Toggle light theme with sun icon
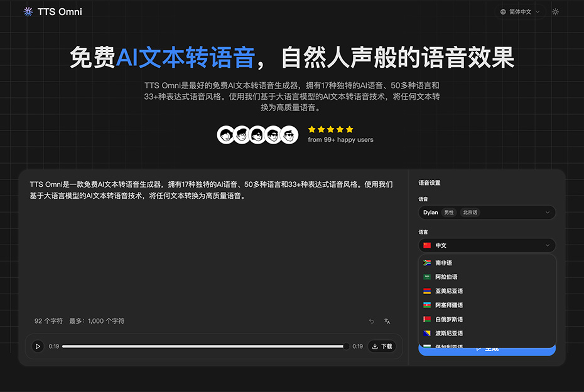584x392 pixels. click(555, 12)
